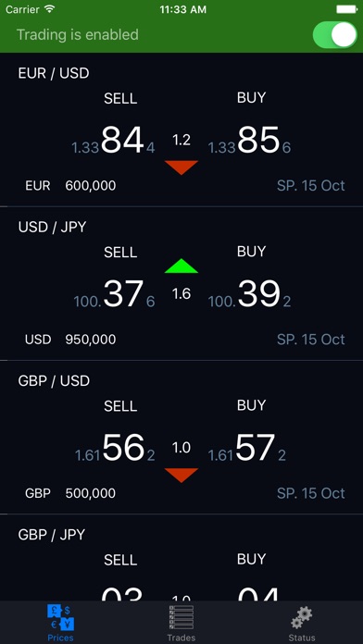Tap the Wi-Fi icon in status bar
This screenshot has width=363, height=644.
coord(50,9)
